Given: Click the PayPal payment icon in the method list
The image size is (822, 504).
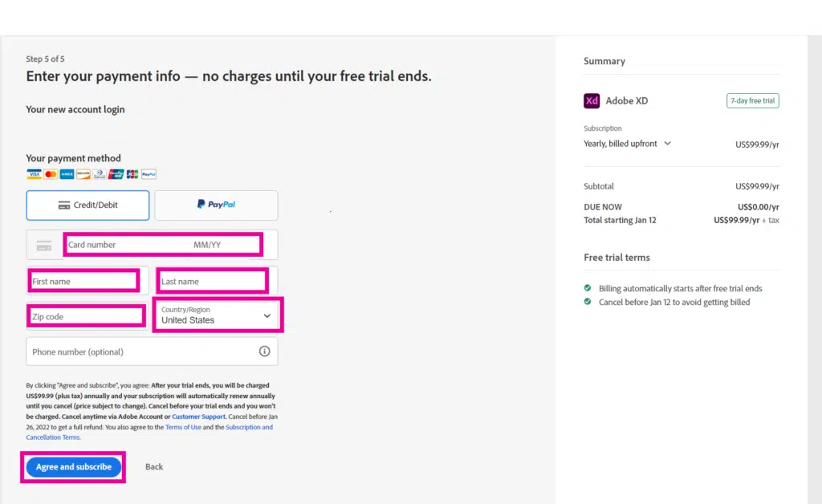Looking at the screenshot, I should point(149,174).
